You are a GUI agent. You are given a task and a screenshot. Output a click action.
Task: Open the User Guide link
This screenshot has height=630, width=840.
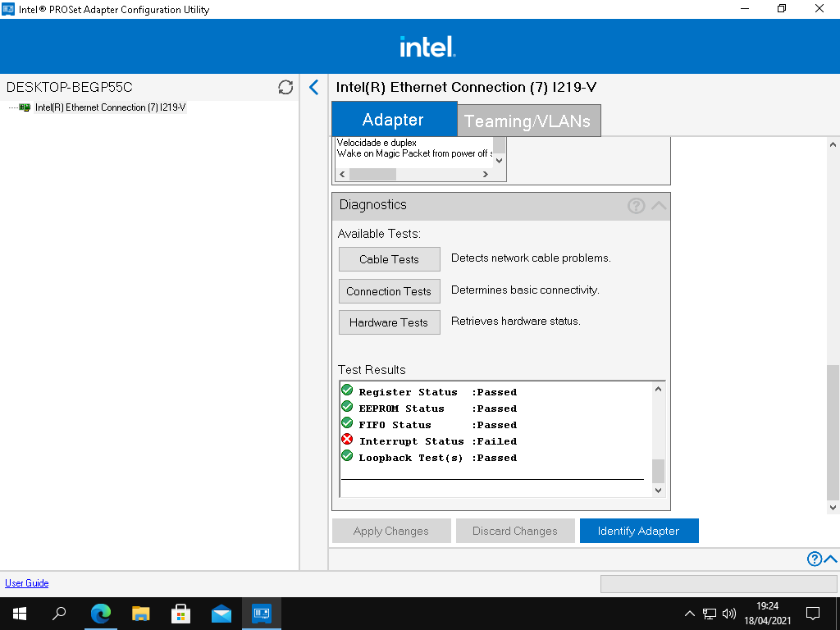(27, 583)
